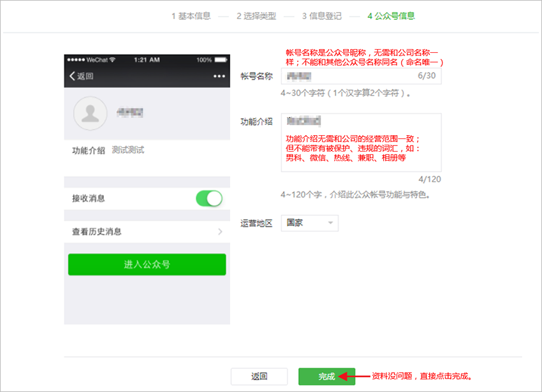
Task: Click the green 完成 finish button
Action: (327, 376)
